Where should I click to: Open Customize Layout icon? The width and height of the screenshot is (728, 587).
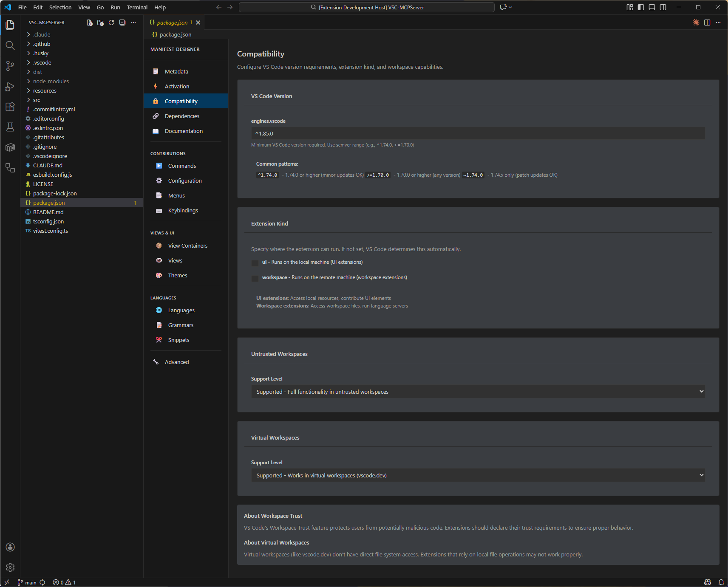pyautogui.click(x=630, y=7)
